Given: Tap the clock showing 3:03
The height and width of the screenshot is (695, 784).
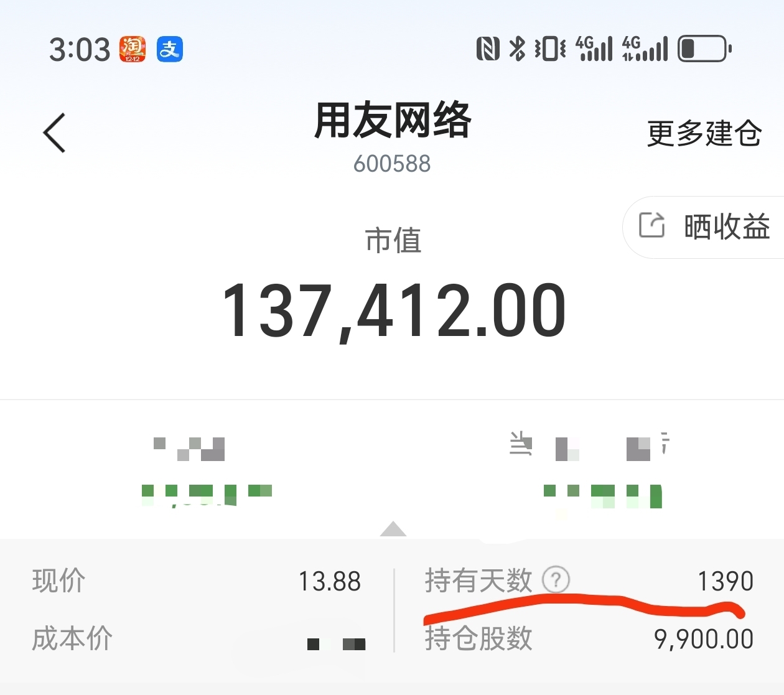Looking at the screenshot, I should tap(80, 50).
